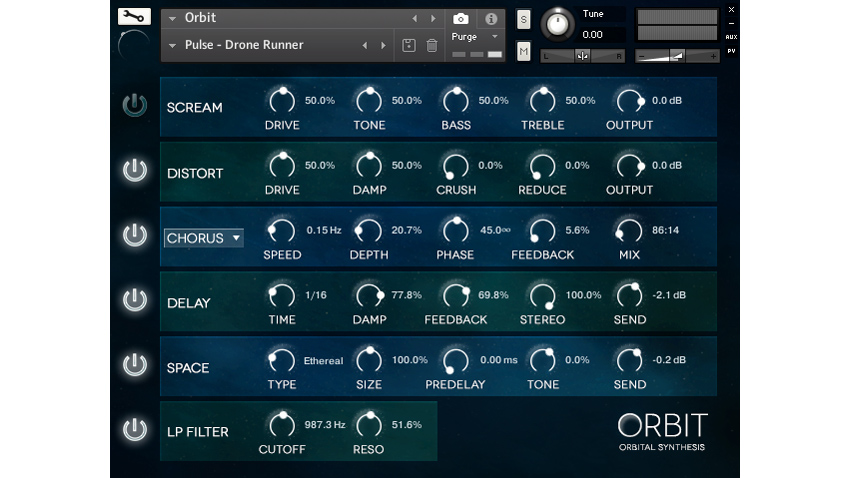This screenshot has width=850, height=478.
Task: Click the LP FILTER RESO knob
Action: (369, 425)
